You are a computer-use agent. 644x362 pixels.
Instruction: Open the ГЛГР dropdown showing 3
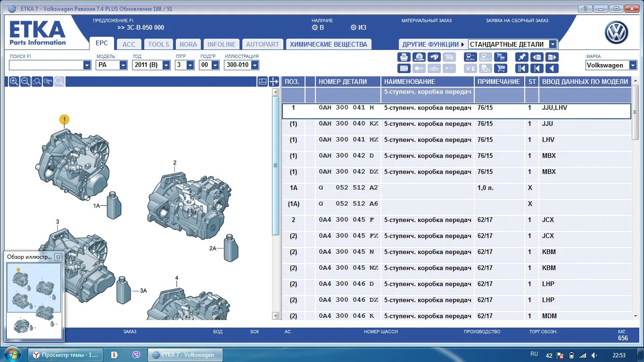coord(191,65)
